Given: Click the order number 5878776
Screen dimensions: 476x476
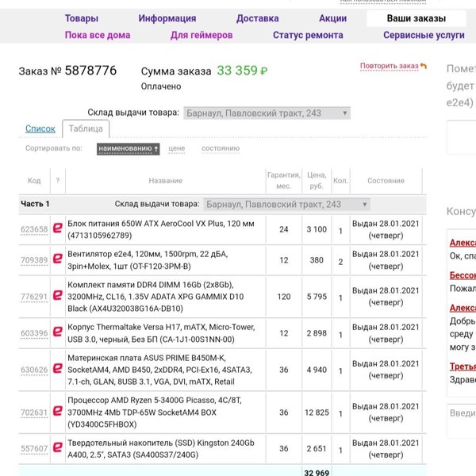Looking at the screenshot, I should click(x=90, y=71).
